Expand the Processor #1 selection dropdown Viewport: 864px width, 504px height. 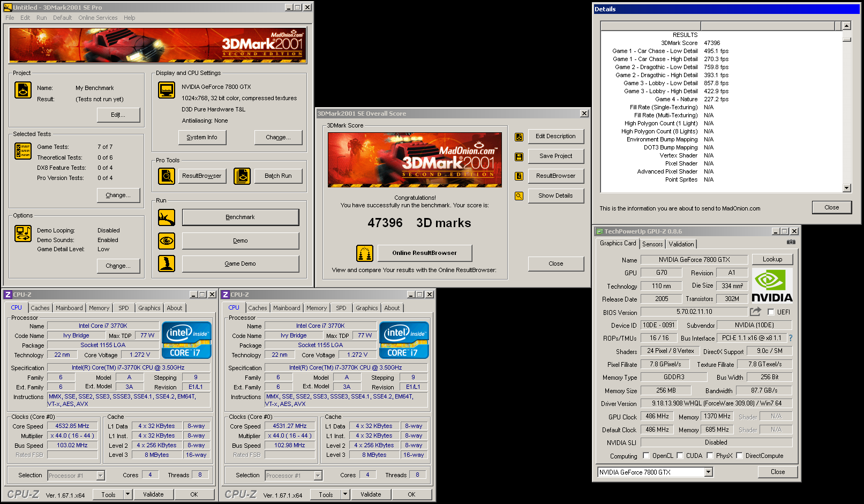(100, 476)
